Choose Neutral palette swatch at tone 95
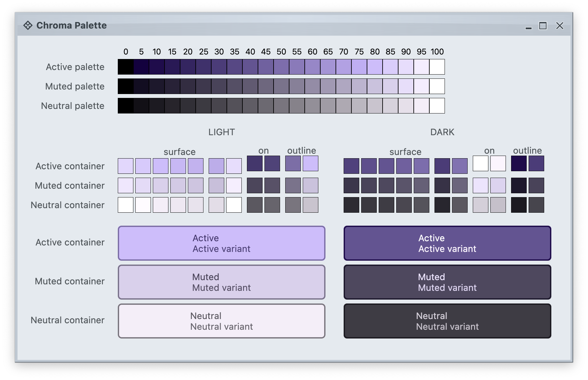This screenshot has height=380, width=588. pyautogui.click(x=422, y=106)
